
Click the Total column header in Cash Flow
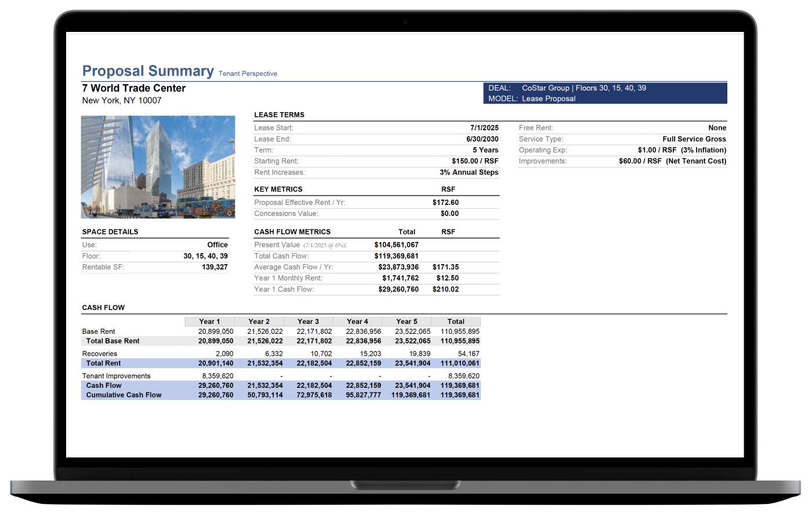point(456,322)
